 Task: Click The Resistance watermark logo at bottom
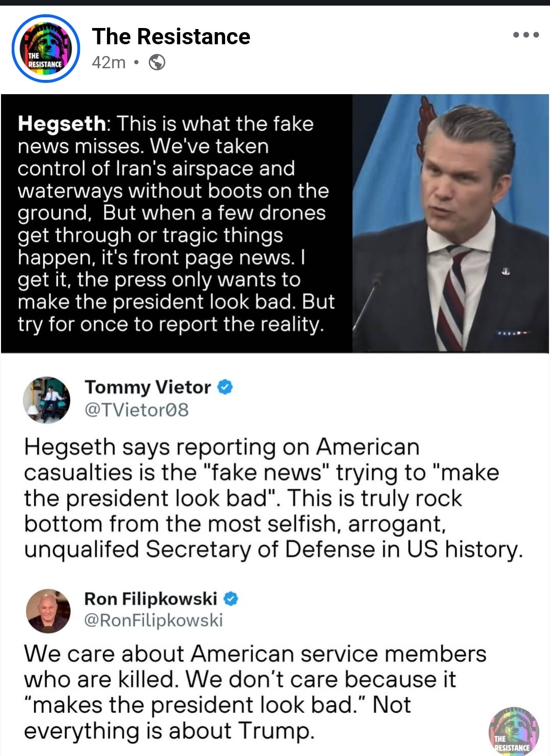click(x=513, y=731)
